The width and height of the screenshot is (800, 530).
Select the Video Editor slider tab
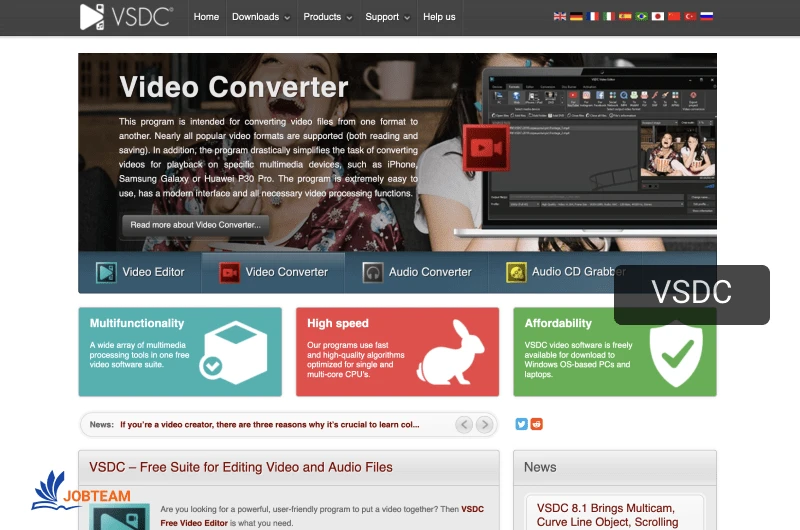click(x=140, y=272)
